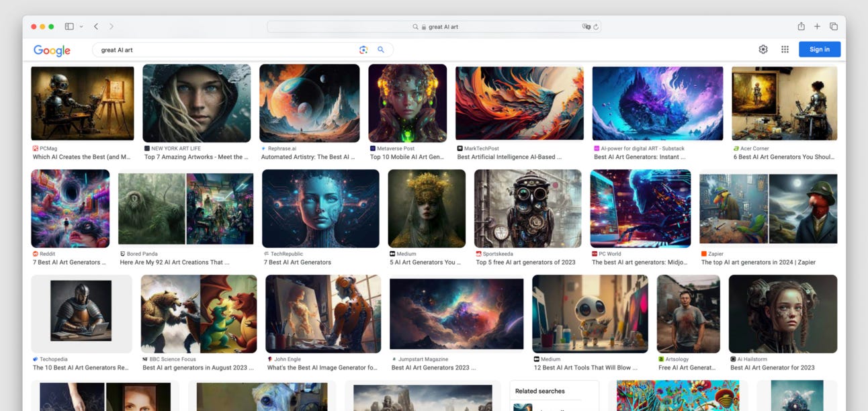Click the 'Related searches' heading
The width and height of the screenshot is (868, 411).
(x=540, y=391)
